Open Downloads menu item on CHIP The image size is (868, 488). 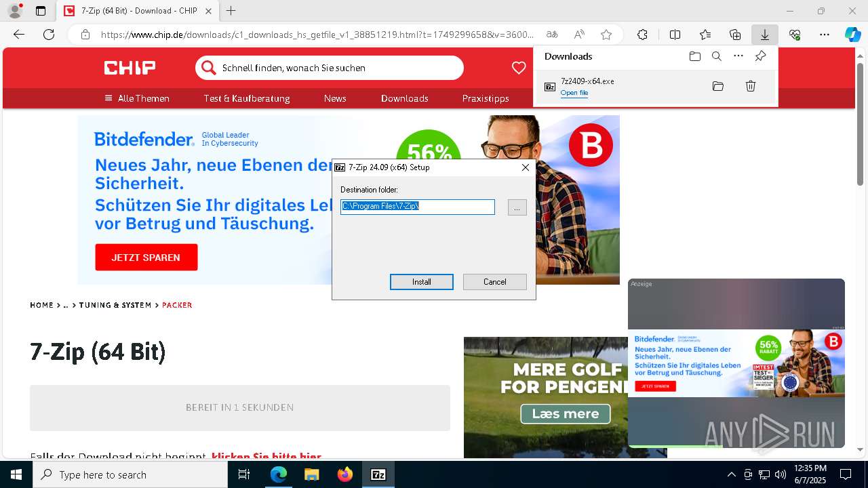click(x=405, y=98)
